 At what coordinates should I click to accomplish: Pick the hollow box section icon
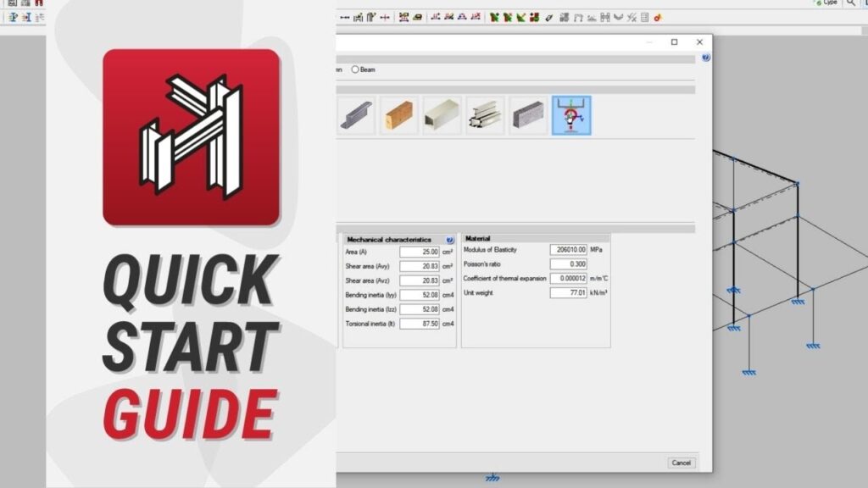tap(442, 115)
